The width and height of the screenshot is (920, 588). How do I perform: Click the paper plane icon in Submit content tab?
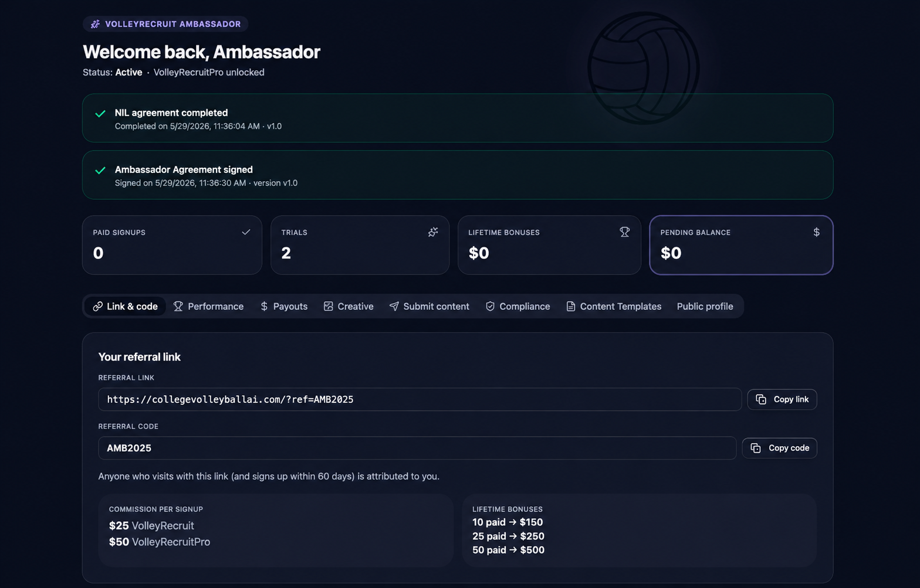point(394,306)
